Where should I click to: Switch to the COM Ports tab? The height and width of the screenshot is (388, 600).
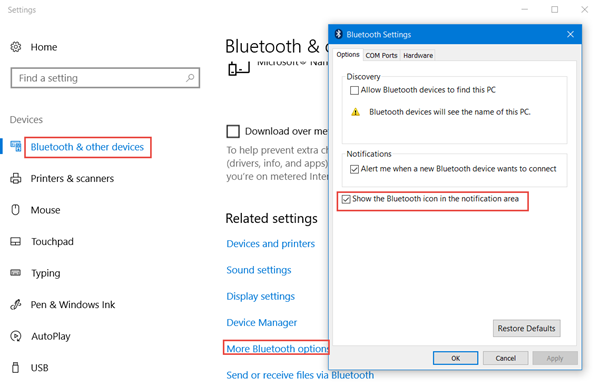click(x=381, y=55)
